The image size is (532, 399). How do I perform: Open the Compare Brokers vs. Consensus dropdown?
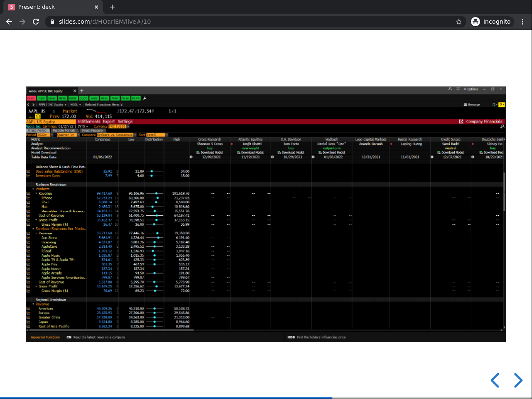point(117,135)
